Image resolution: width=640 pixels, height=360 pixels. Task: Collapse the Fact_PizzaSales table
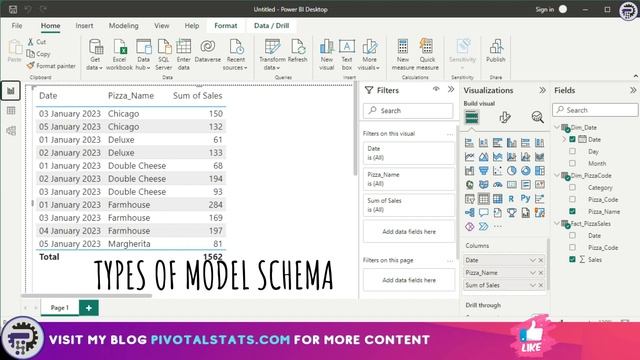(557, 224)
